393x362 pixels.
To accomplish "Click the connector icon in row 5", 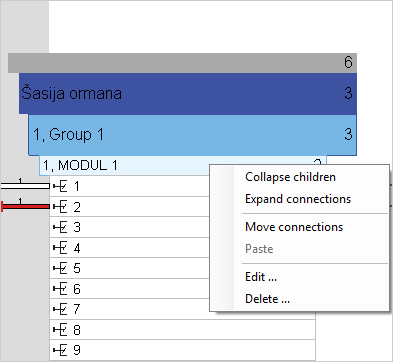I will pos(60,268).
